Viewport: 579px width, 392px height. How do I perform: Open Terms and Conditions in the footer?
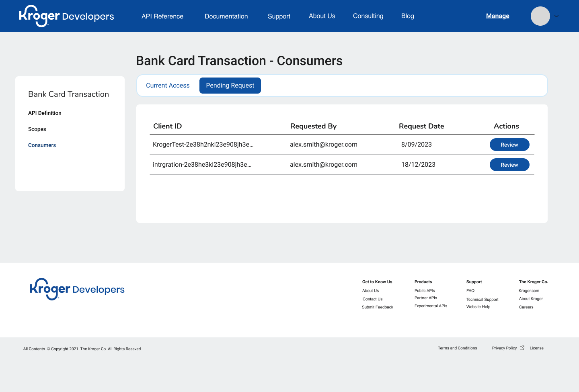point(457,348)
